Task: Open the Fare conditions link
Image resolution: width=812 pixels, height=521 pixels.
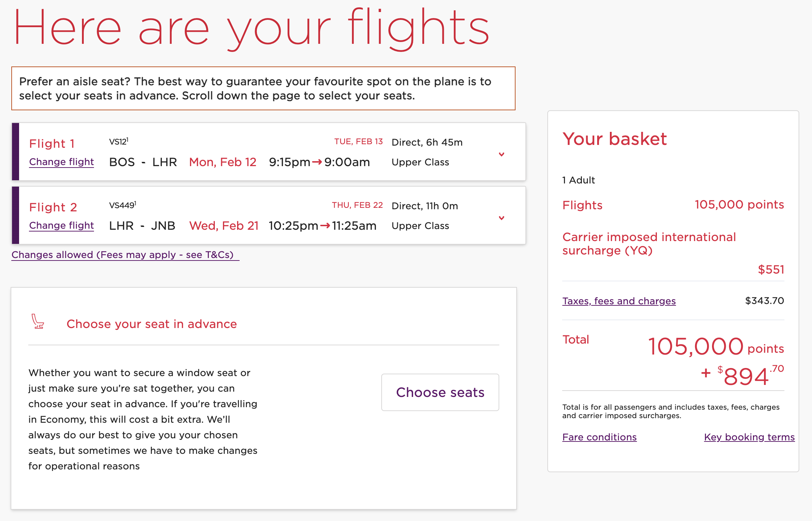Action: [600, 437]
